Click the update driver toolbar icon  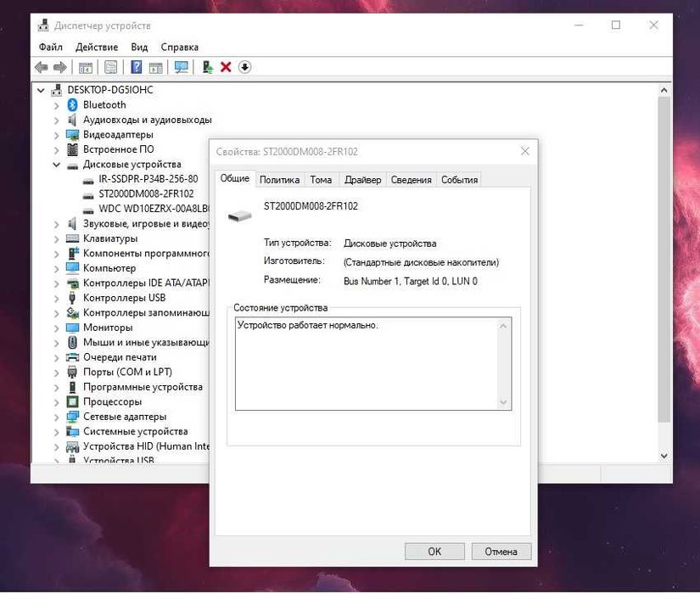point(207,67)
